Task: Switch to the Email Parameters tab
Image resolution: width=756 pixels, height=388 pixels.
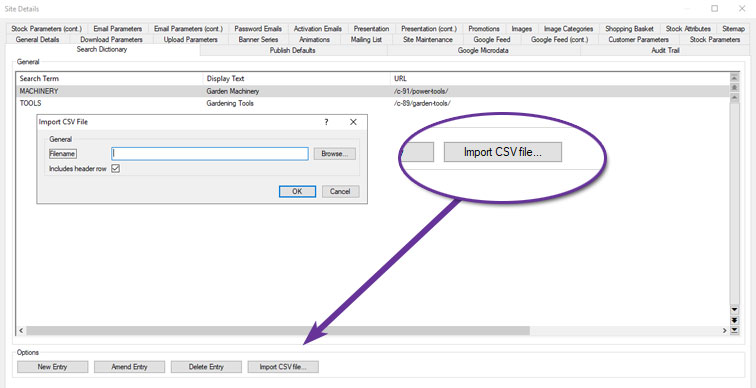Action: tap(118, 29)
